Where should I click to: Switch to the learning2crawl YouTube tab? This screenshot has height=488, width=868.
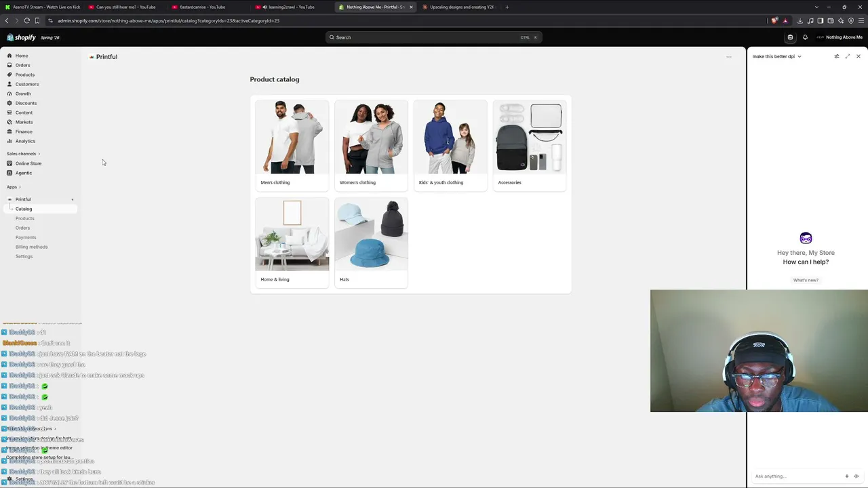tap(292, 7)
